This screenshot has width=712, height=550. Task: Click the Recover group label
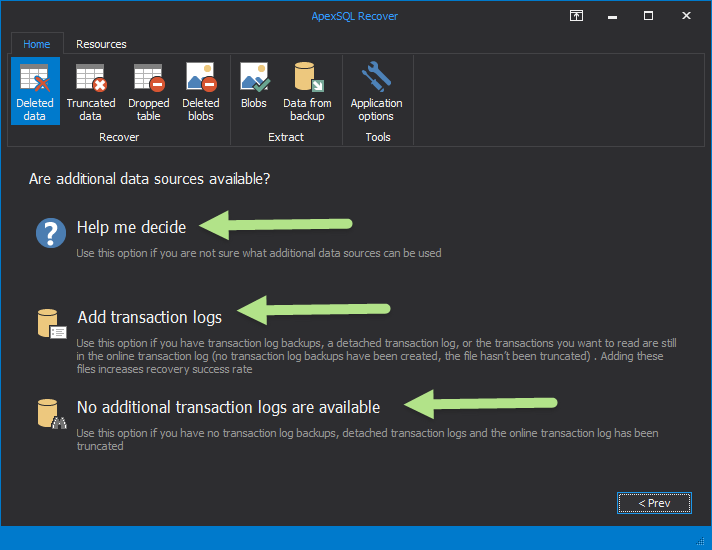coord(119,137)
